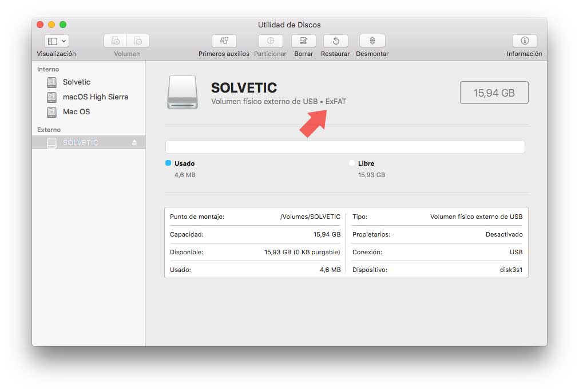Screen dimensions: 579x392
Task: Click the Interno section header
Action: coord(48,69)
